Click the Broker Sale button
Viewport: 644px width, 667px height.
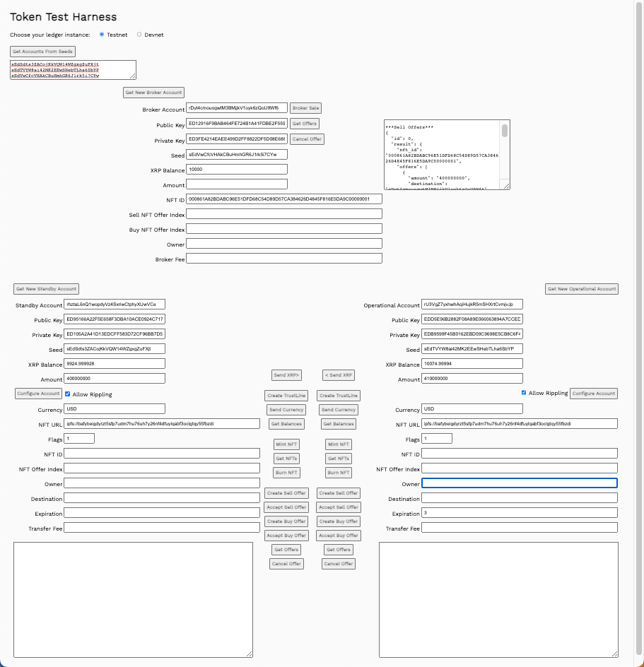(x=305, y=108)
